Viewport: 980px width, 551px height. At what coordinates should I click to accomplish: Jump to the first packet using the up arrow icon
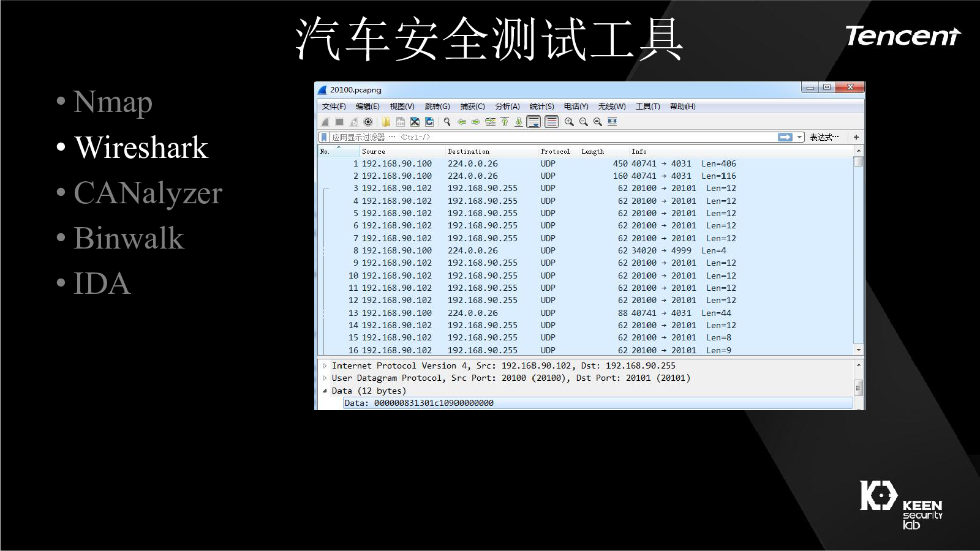tap(505, 122)
